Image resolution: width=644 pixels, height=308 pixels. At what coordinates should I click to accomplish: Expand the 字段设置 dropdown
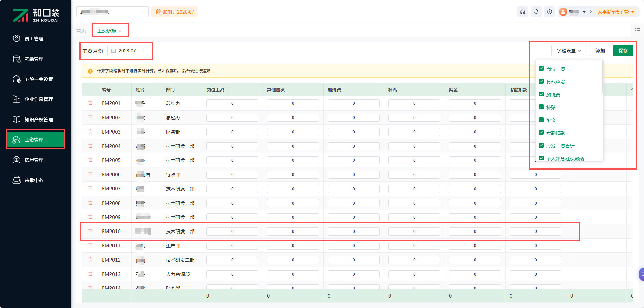[x=569, y=51]
